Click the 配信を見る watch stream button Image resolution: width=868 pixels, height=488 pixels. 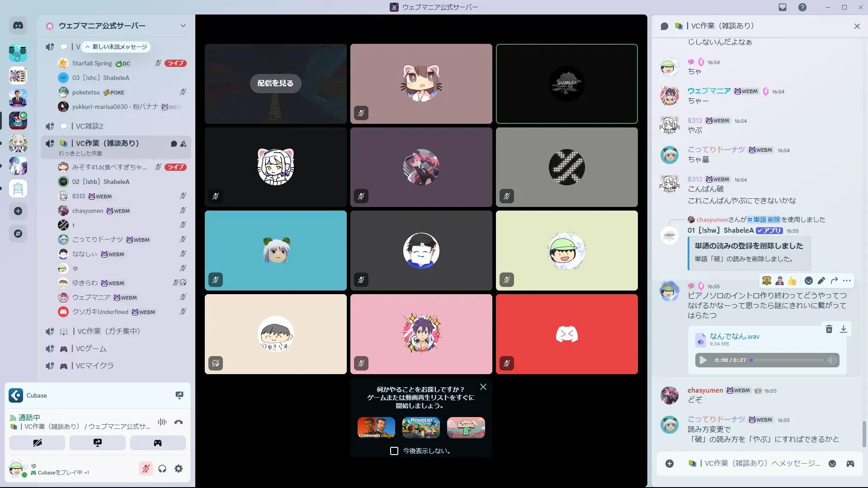coord(275,83)
